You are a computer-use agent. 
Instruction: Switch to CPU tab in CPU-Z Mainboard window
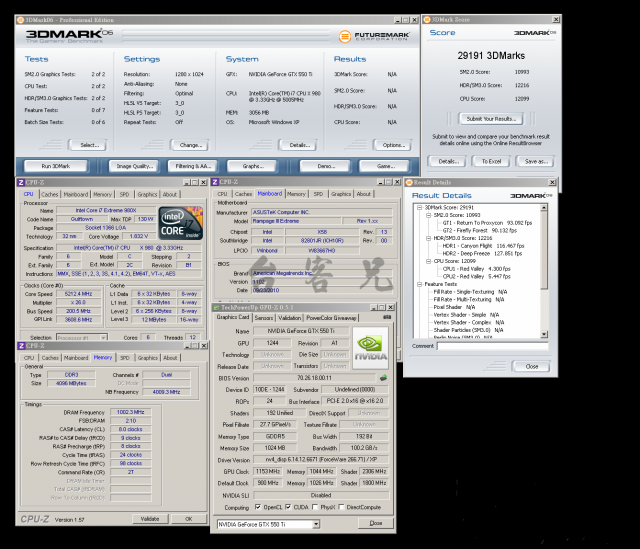click(222, 194)
